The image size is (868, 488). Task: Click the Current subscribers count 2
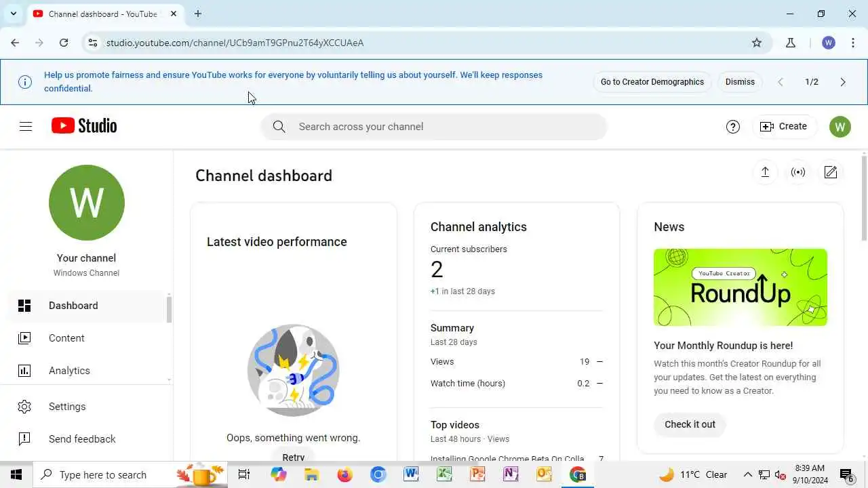[437, 270]
